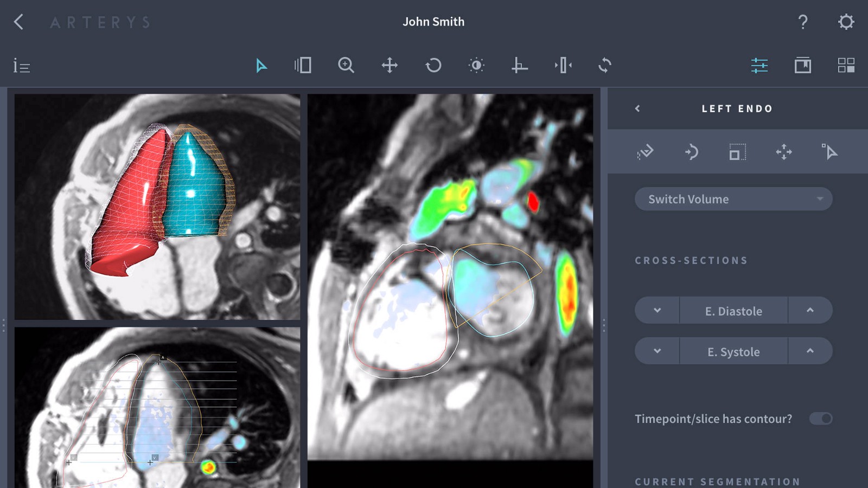Image resolution: width=868 pixels, height=488 pixels.
Task: Open the adjustment sliders panel
Action: (x=759, y=66)
